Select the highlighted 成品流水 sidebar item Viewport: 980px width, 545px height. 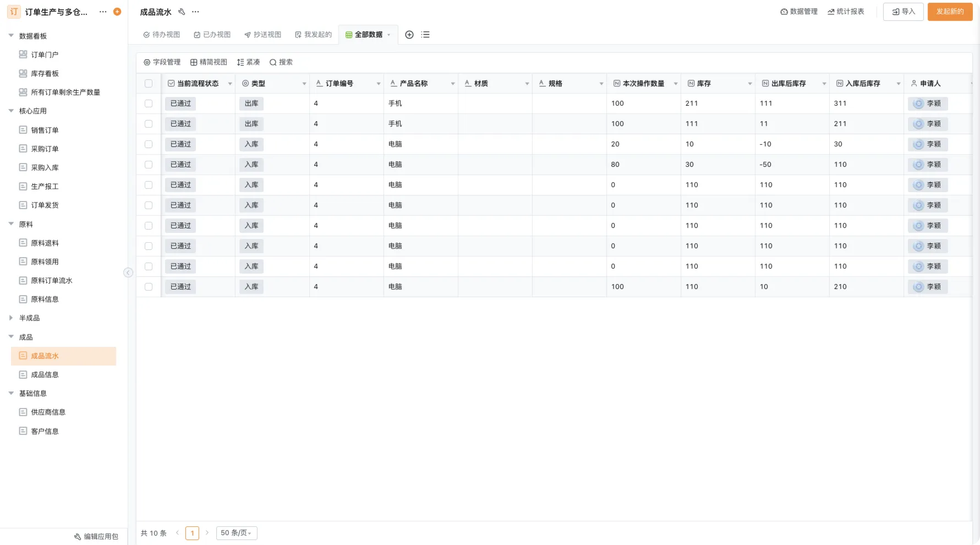(x=63, y=356)
